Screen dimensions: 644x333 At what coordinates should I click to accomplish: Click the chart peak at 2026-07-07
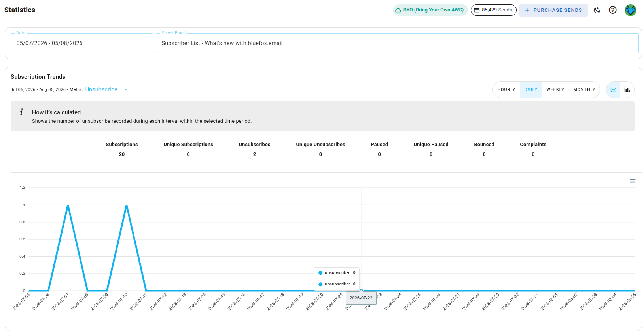click(68, 205)
